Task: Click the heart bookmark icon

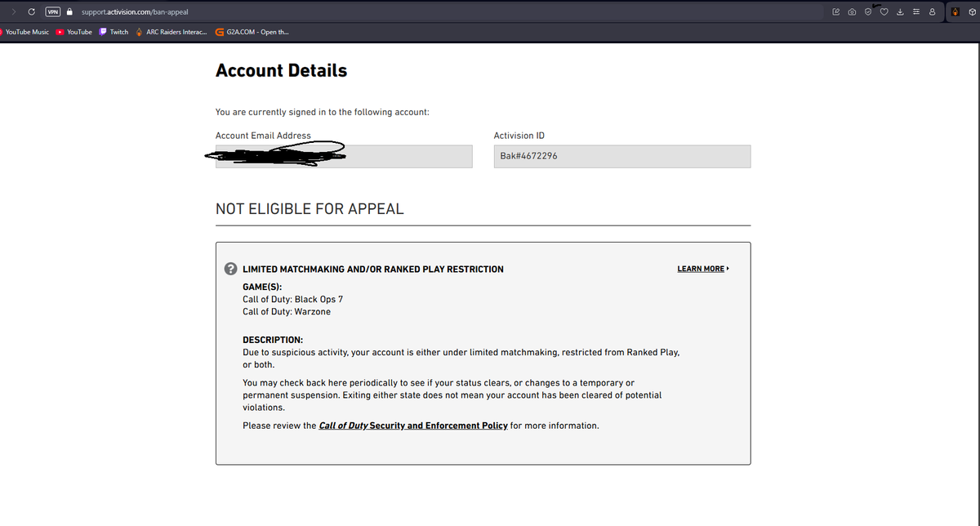Action: click(x=884, y=11)
